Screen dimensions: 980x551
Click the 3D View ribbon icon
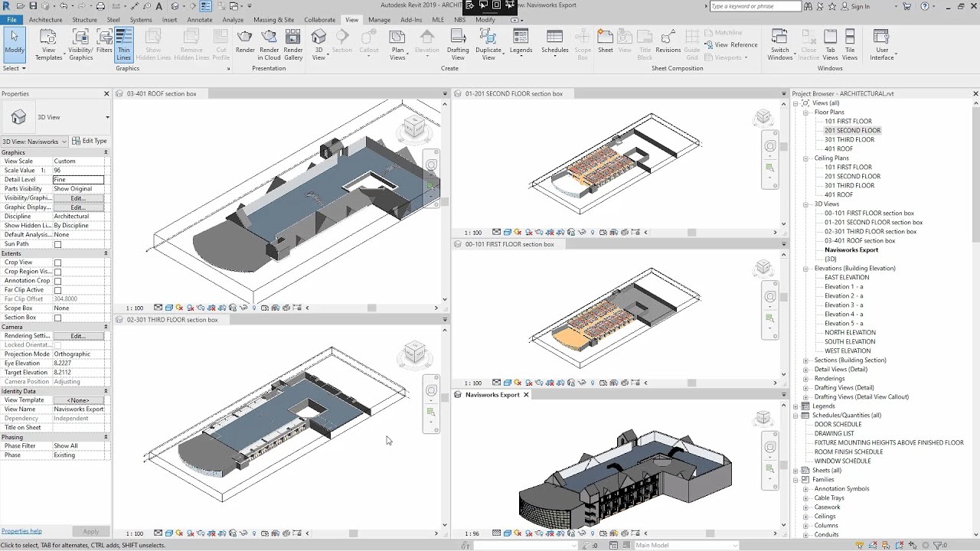click(318, 44)
